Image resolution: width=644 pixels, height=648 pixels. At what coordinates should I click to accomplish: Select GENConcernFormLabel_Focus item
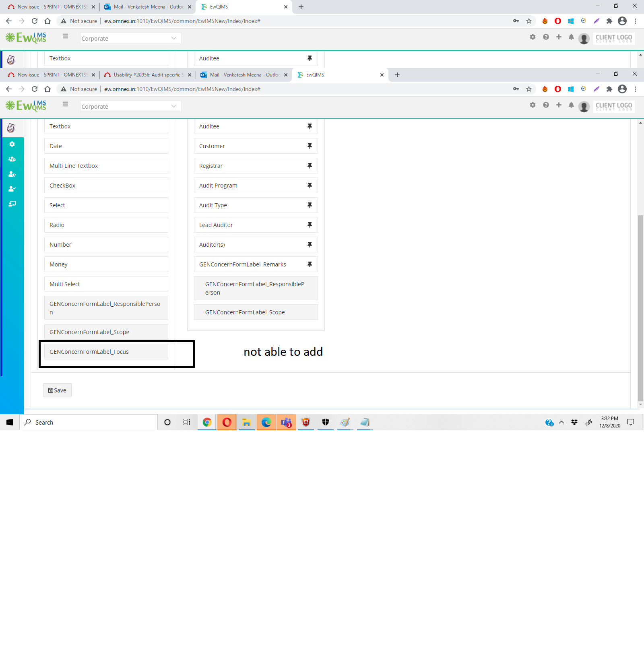point(106,352)
